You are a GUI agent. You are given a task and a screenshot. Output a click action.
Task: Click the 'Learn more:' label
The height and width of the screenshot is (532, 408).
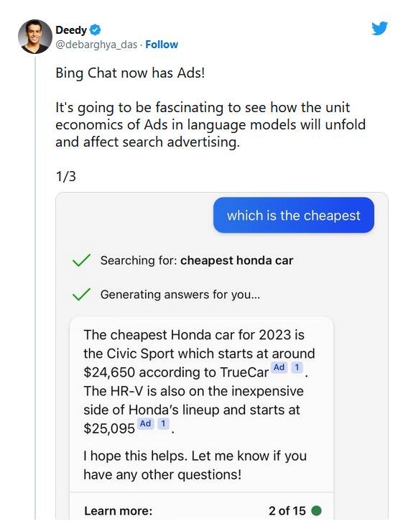tap(119, 510)
